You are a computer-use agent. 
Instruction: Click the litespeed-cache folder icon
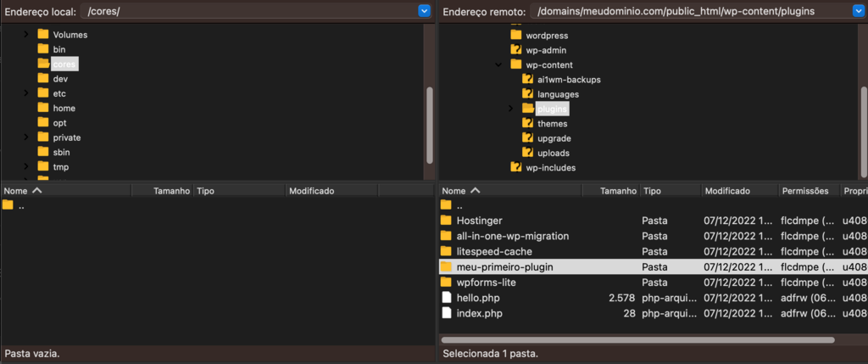tap(446, 251)
